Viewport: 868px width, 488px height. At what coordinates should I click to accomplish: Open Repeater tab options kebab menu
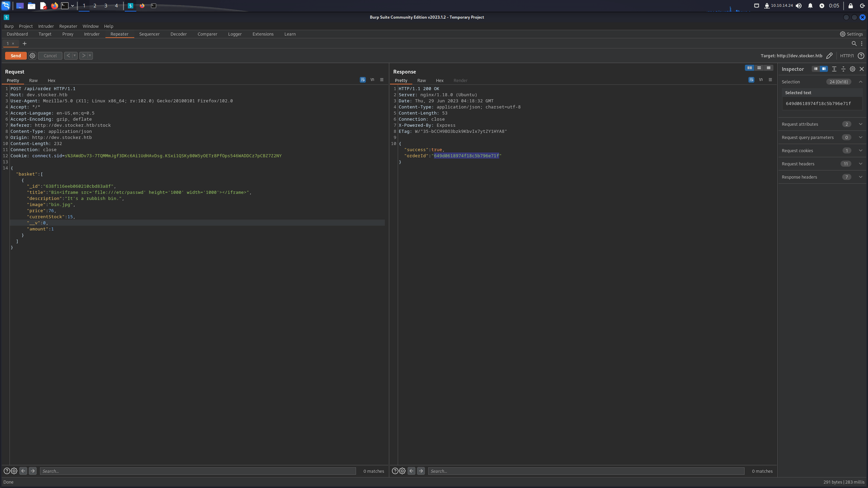(862, 43)
